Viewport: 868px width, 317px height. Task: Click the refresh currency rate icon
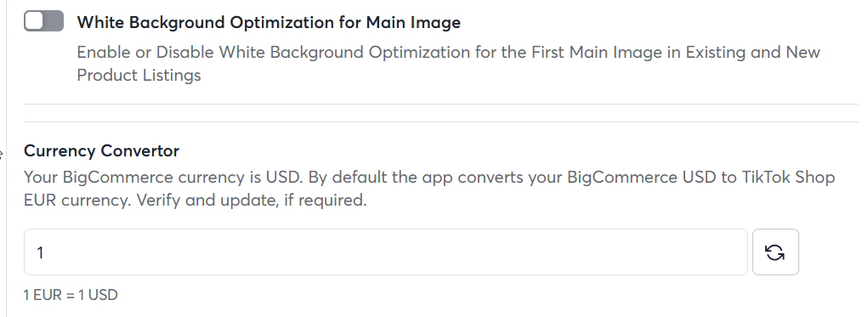[775, 252]
